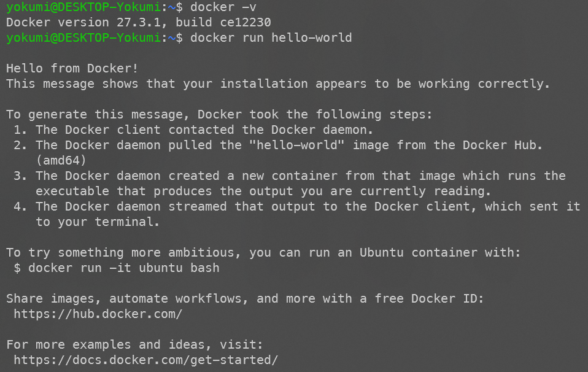Click the 'docker run hello-world' command text
This screenshot has width=588, height=372.
(271, 38)
